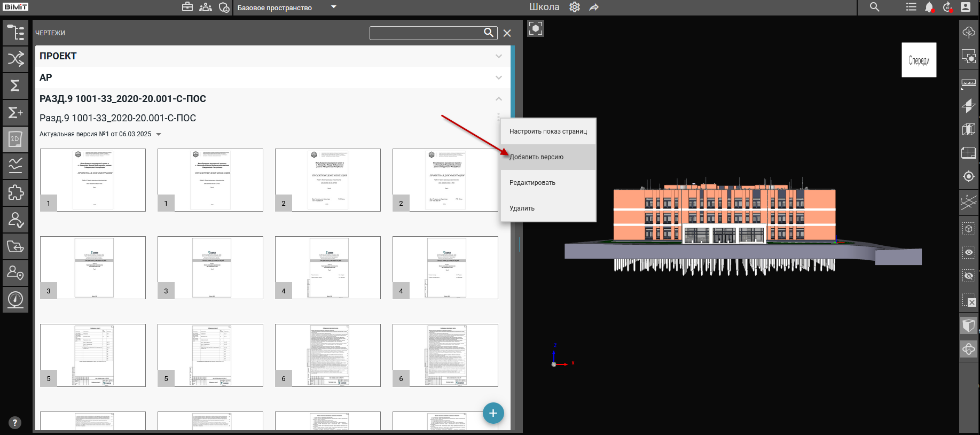
Task: Toggle hide elements crossed-eye icon
Action: click(968, 276)
